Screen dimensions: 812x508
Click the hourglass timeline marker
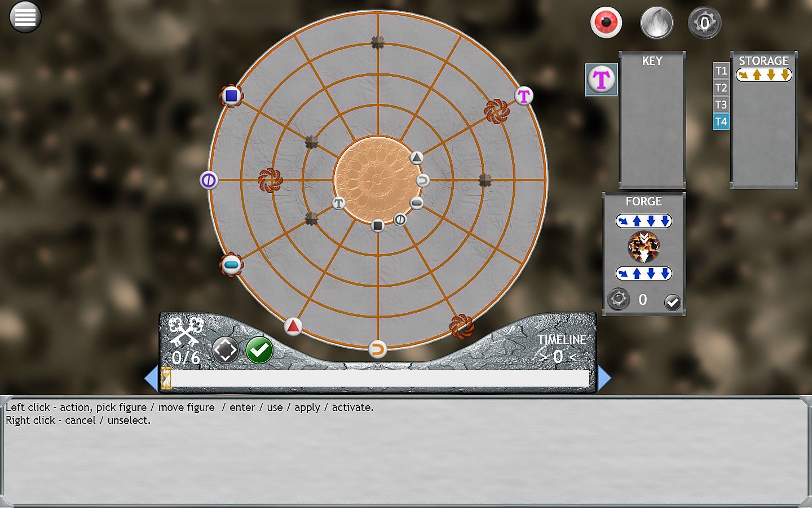(x=166, y=379)
